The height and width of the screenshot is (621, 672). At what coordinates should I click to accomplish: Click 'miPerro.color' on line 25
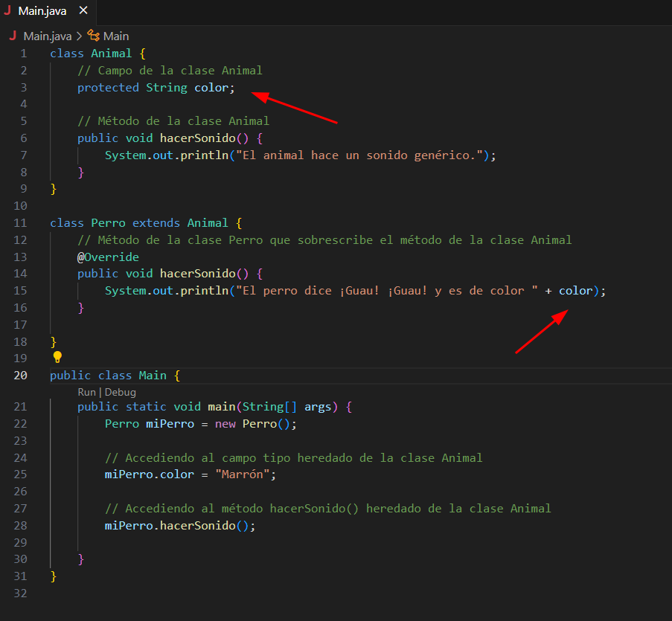tap(149, 474)
